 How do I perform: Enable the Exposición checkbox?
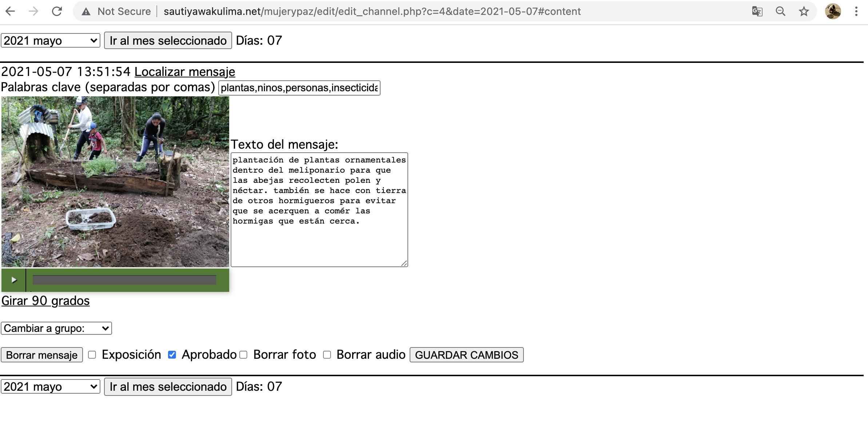pos(92,354)
